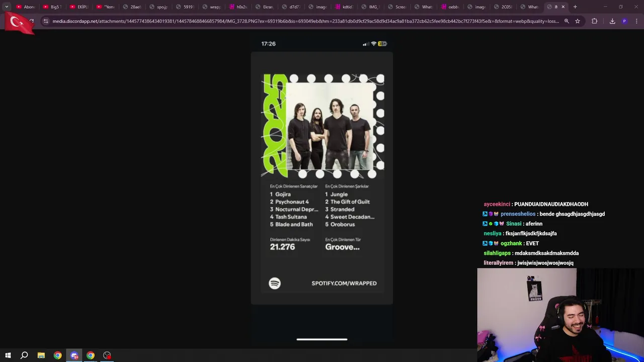Switch to the d7d77 tab
This screenshot has height=362, width=644.
tap(291, 7)
